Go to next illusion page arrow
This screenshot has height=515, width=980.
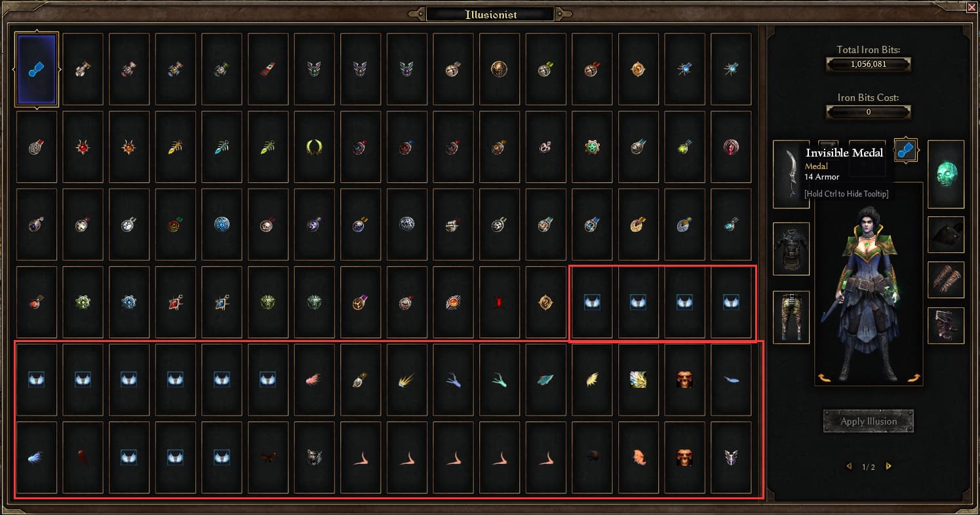889,467
